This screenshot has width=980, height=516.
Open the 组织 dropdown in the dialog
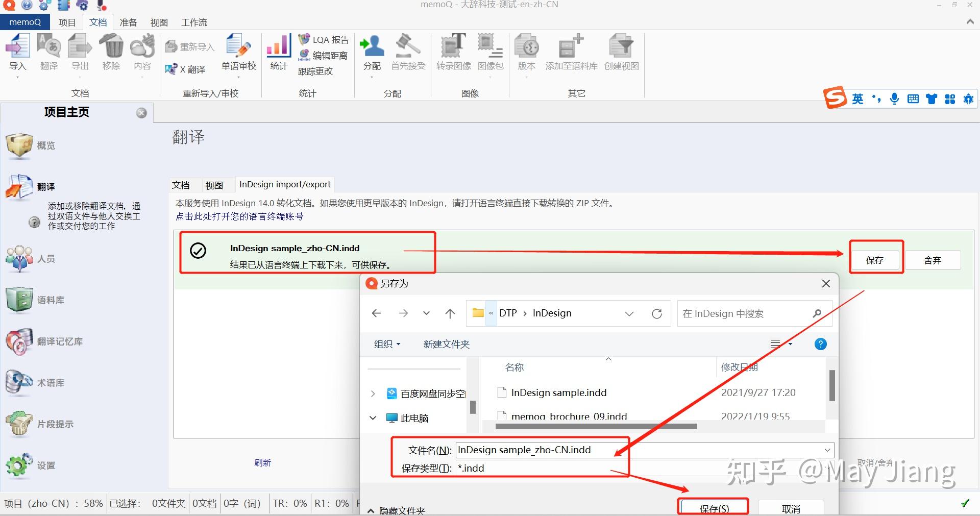click(386, 344)
